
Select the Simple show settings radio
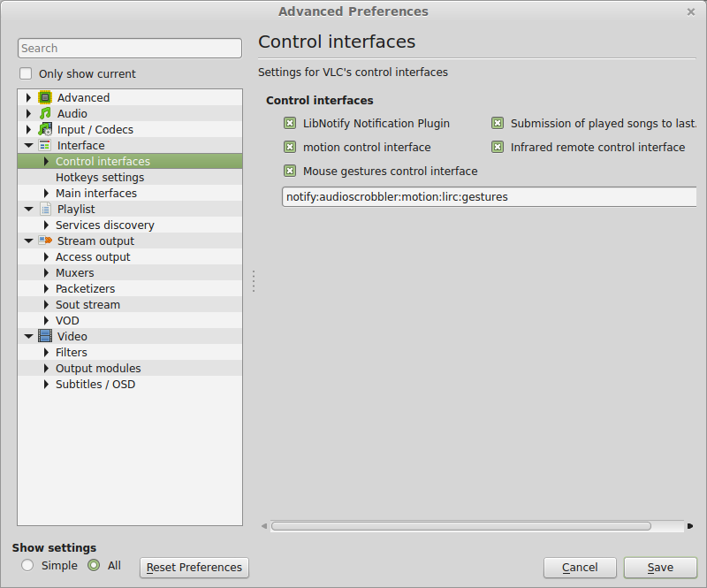click(x=27, y=565)
